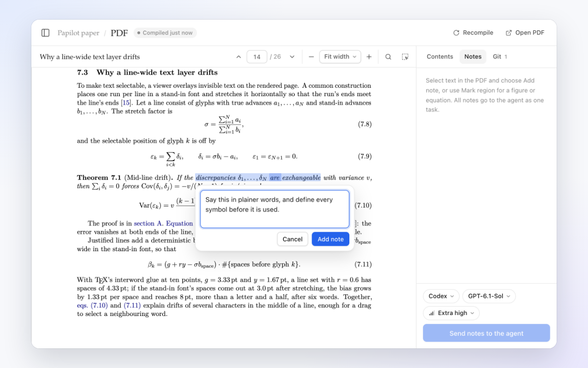The width and height of the screenshot is (588, 368).
Task: Open the GPT-6.1-Sol model dropdown
Action: (x=489, y=296)
